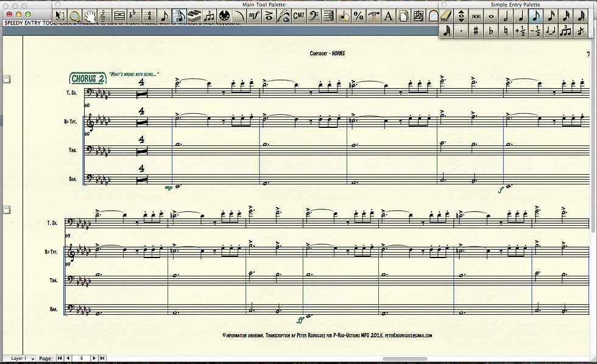Click the horizontal scrollbar thumb

click(x=404, y=359)
